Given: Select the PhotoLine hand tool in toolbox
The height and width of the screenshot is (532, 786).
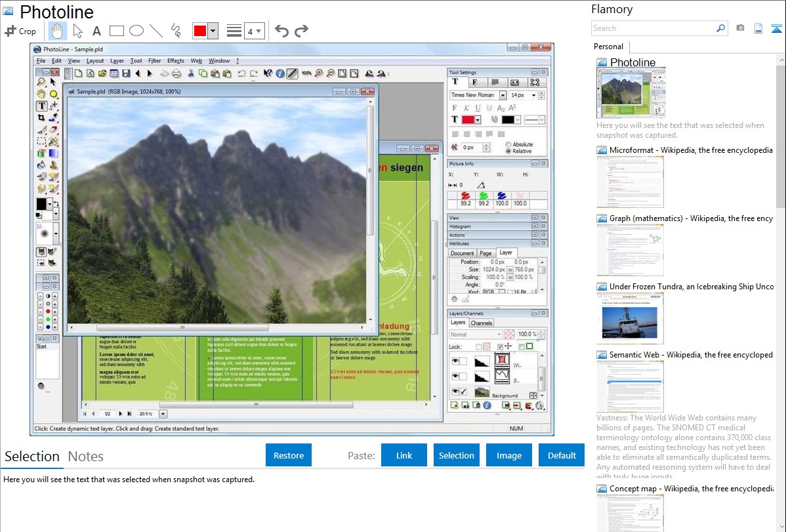Looking at the screenshot, I should click(x=41, y=94).
